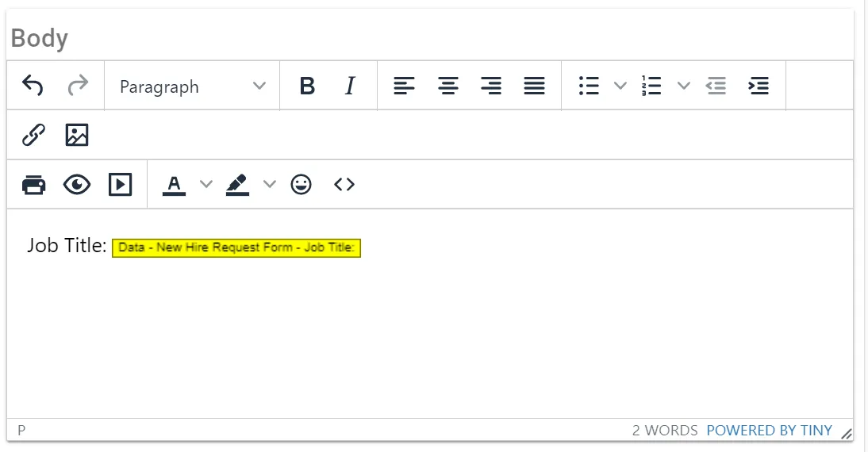Toggle the Preview eye icon
Viewport: 868px width, 452px height.
[x=77, y=185]
